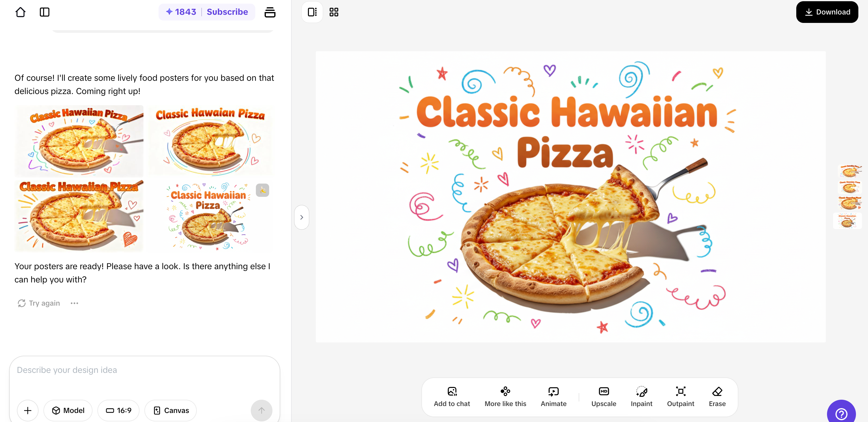This screenshot has height=422, width=868.
Task: Switch to split panel view
Action: pos(312,12)
